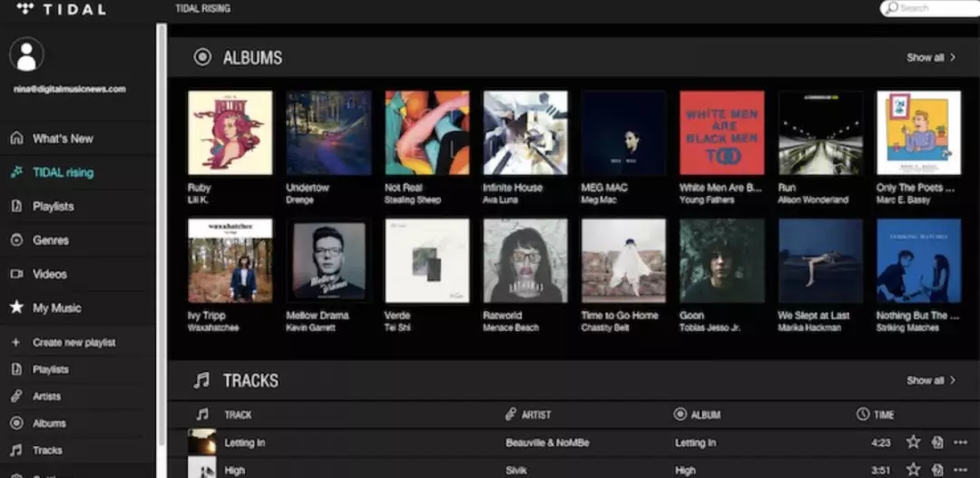The width and height of the screenshot is (980, 478).
Task: Click the Tracks note icon in sidebar
Action: click(17, 450)
